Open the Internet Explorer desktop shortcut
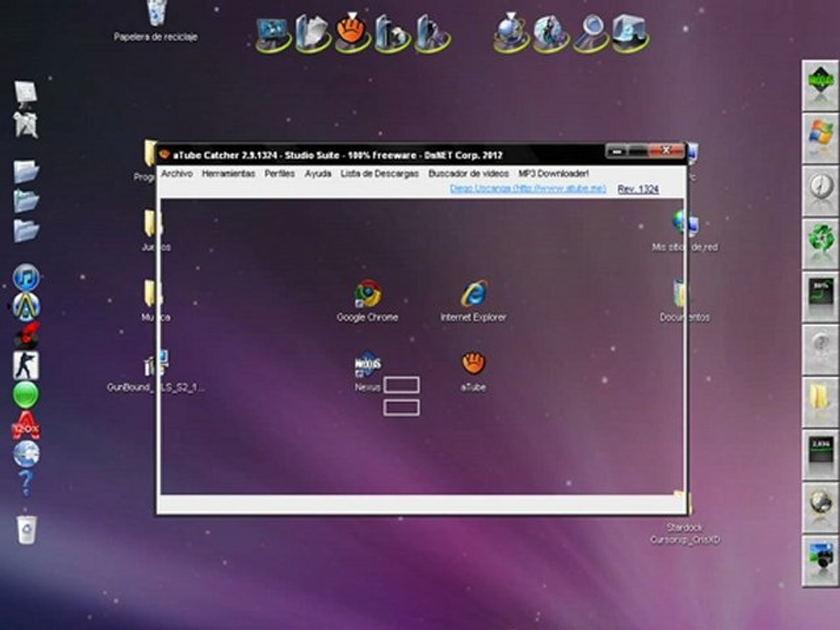The height and width of the screenshot is (630, 840). pos(473,300)
